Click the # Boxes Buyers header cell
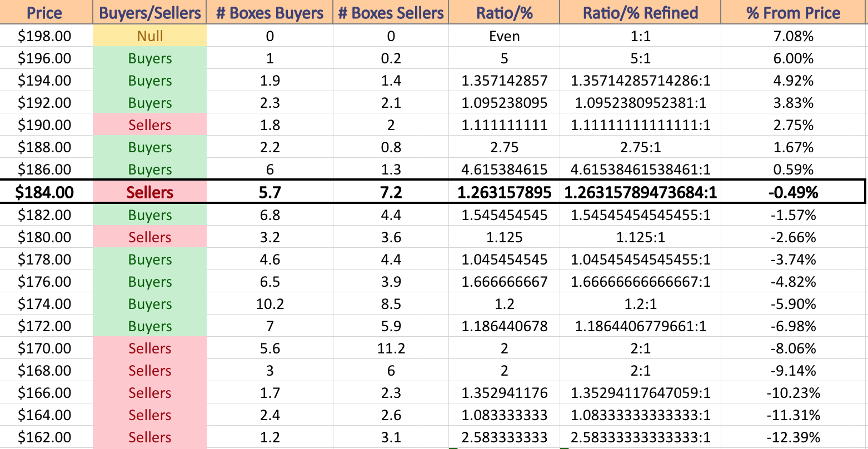 [x=270, y=12]
